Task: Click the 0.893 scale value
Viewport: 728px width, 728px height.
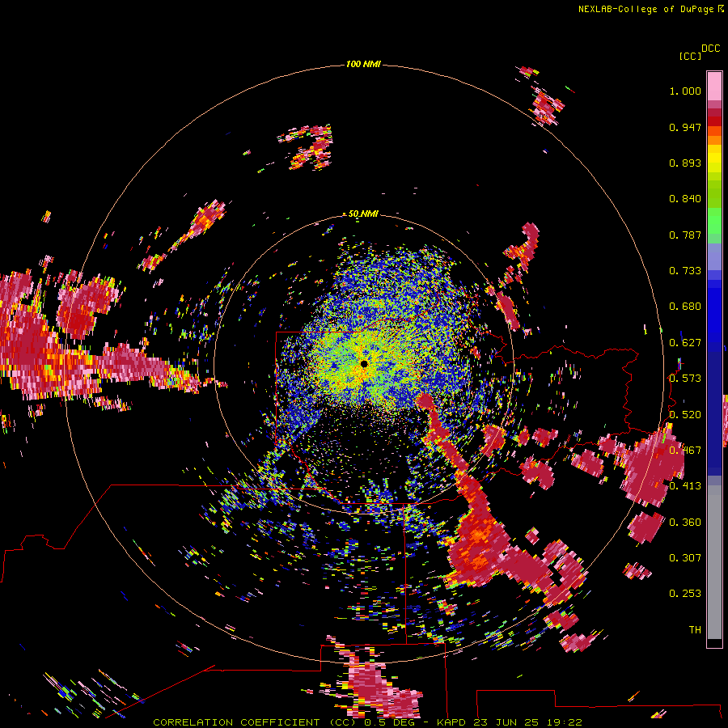Action: point(685,163)
